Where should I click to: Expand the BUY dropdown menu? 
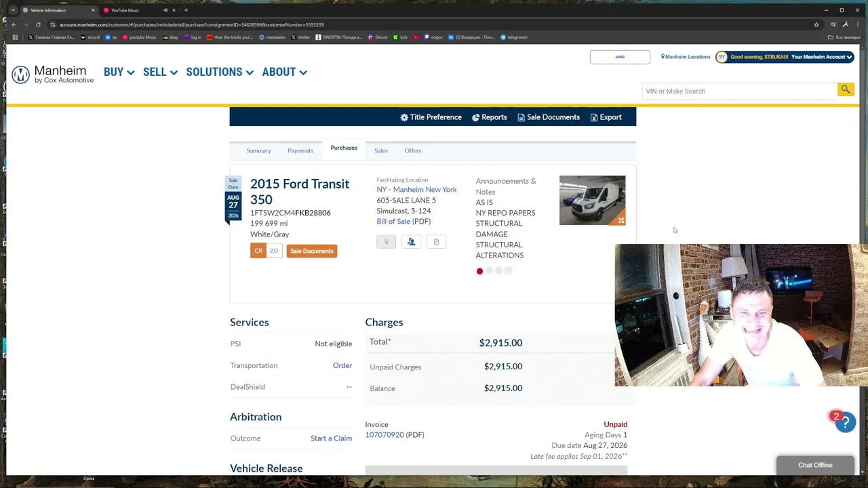[119, 72]
